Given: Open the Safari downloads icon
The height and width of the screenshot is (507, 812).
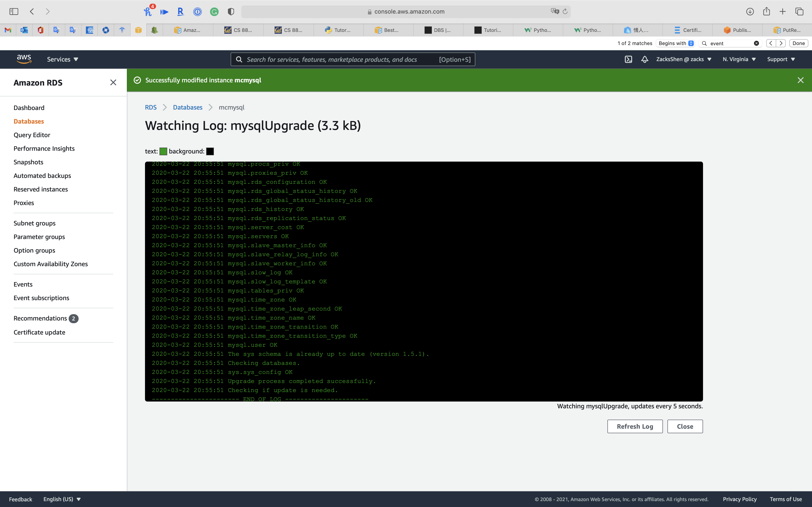Looking at the screenshot, I should coord(750,11).
